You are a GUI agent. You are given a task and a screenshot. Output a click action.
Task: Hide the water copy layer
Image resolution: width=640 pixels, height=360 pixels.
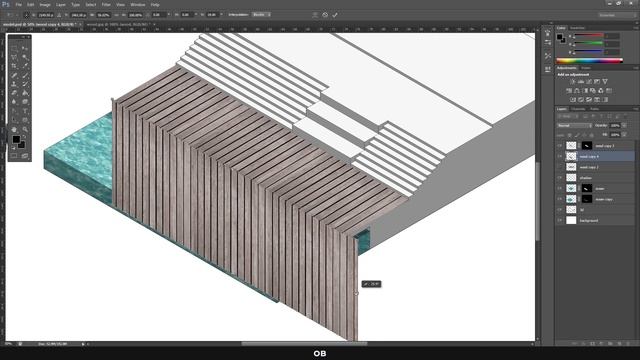(x=560, y=199)
